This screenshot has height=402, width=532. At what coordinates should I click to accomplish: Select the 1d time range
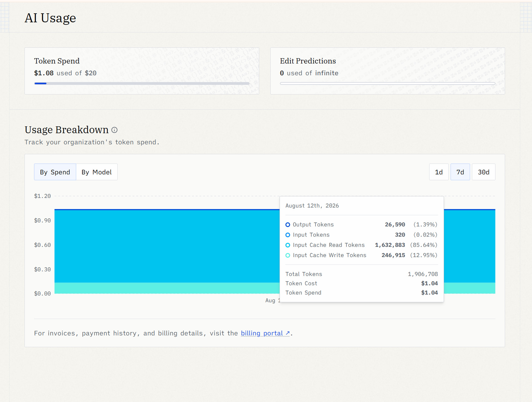coord(439,172)
